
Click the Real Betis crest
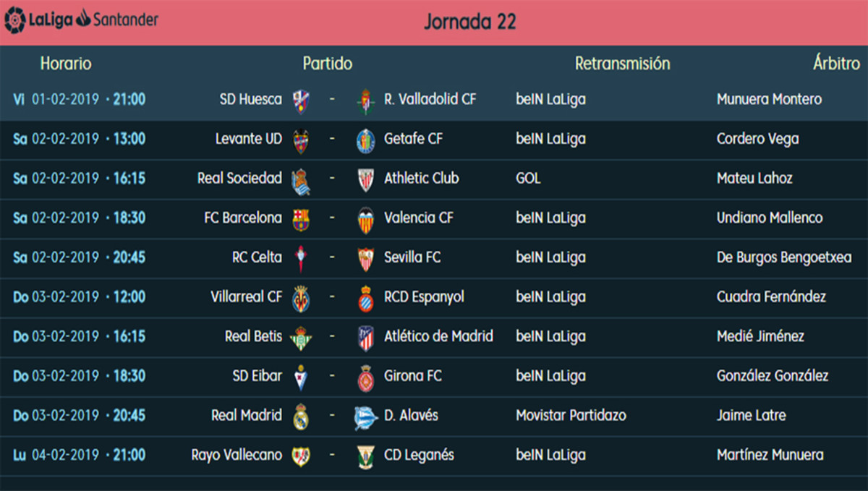301,338
